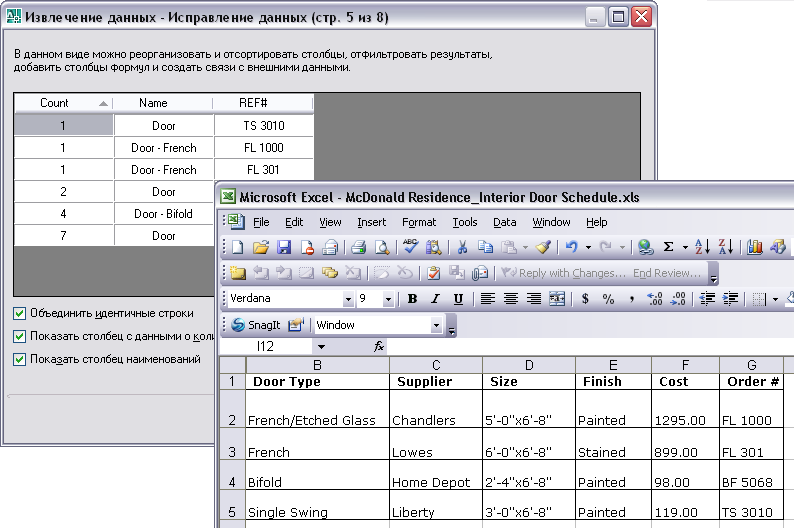Click the Send as mail attachment icon in reviewing toolbar
Image resolution: width=794 pixels, height=528 pixels.
pos(480,273)
